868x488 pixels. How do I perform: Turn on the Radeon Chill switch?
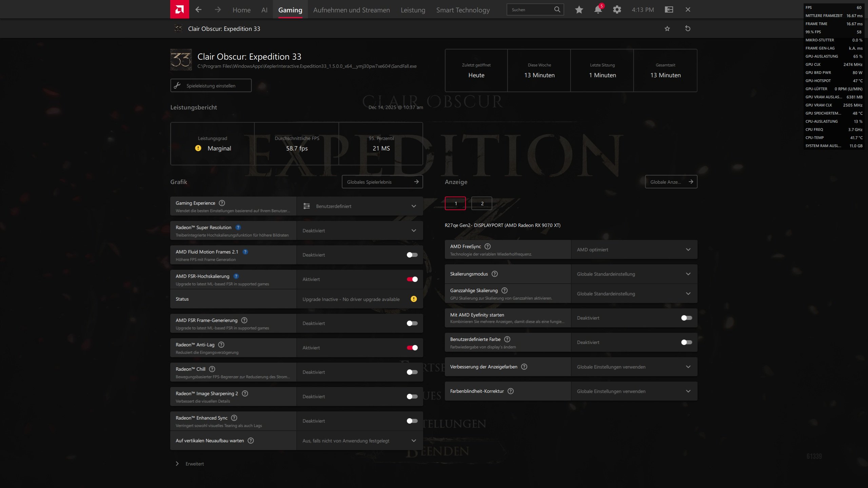412,372
